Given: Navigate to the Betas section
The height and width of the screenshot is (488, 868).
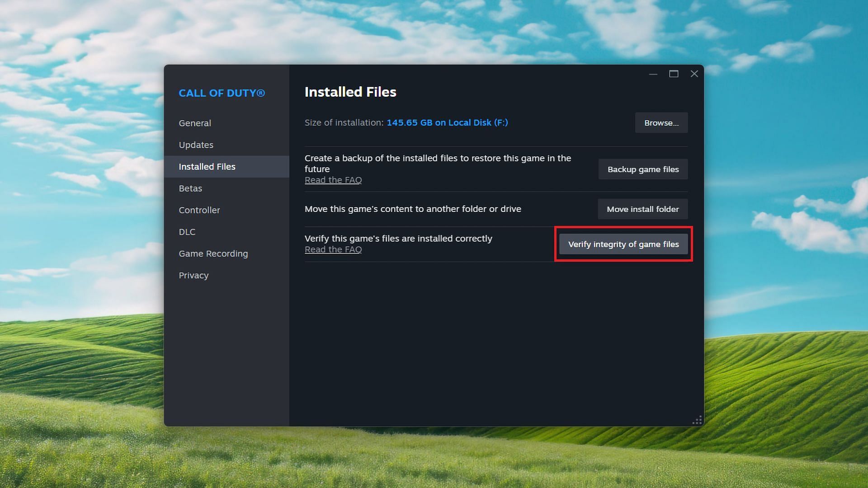Looking at the screenshot, I should 190,188.
